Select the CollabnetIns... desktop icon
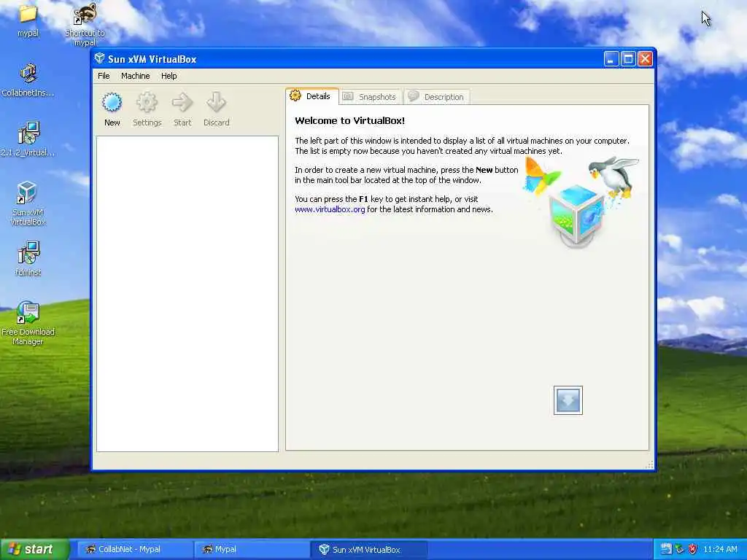Image resolution: width=747 pixels, height=560 pixels. tap(28, 80)
